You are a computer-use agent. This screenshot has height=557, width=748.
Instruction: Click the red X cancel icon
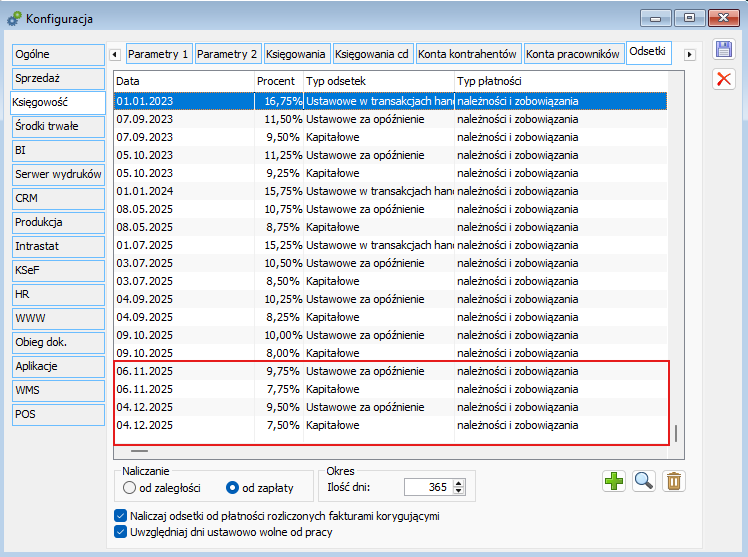(x=723, y=80)
